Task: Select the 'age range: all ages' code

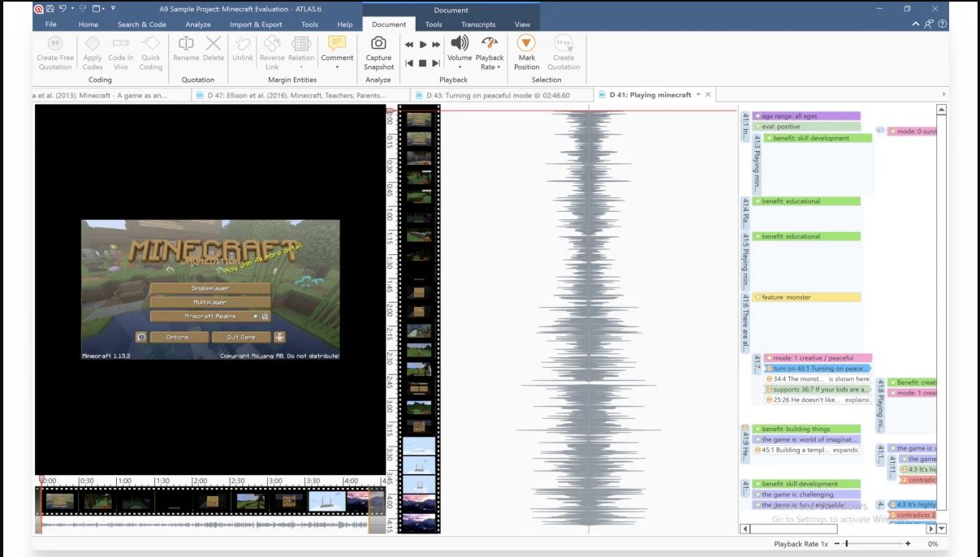Action: coord(805,116)
